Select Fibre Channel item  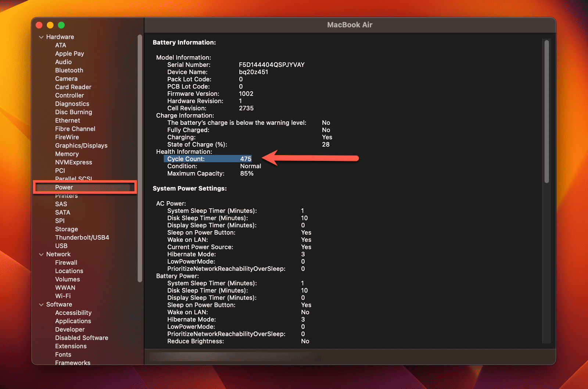[75, 129]
